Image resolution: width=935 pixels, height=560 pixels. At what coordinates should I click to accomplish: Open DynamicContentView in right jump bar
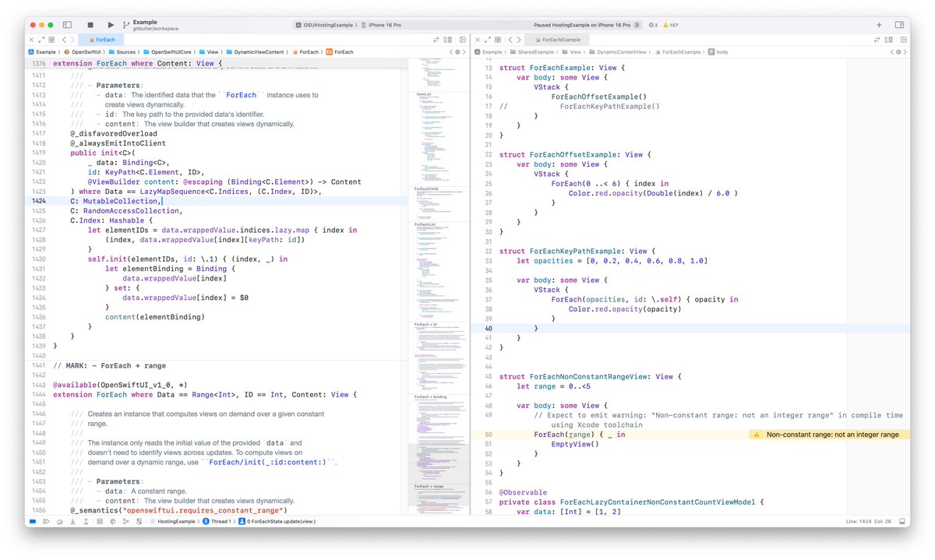[x=619, y=51]
